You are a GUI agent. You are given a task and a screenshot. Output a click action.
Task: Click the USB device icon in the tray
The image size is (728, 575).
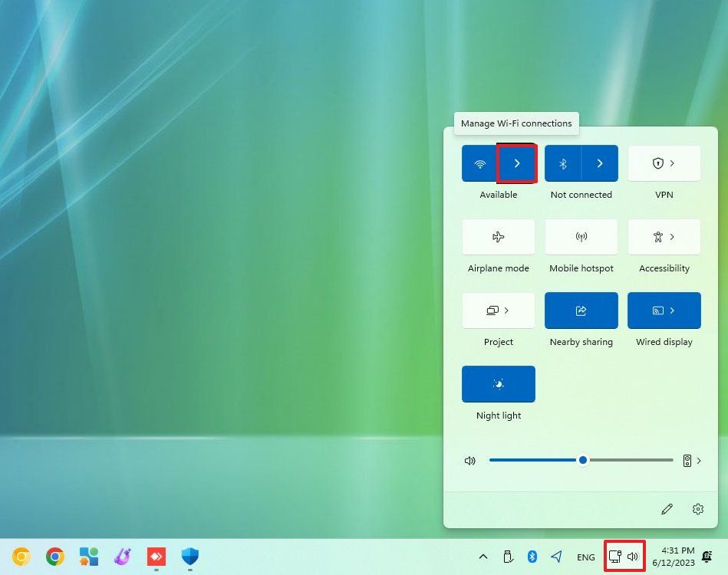click(x=508, y=557)
